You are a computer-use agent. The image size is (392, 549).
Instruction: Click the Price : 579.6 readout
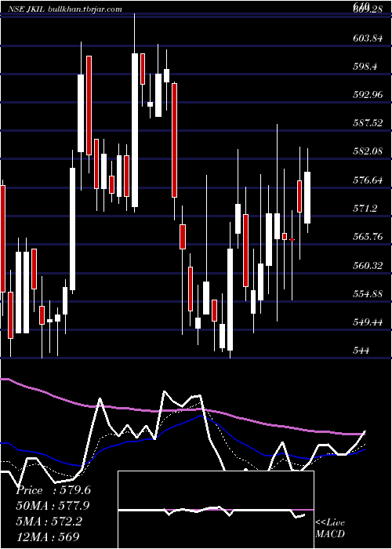coord(53,490)
